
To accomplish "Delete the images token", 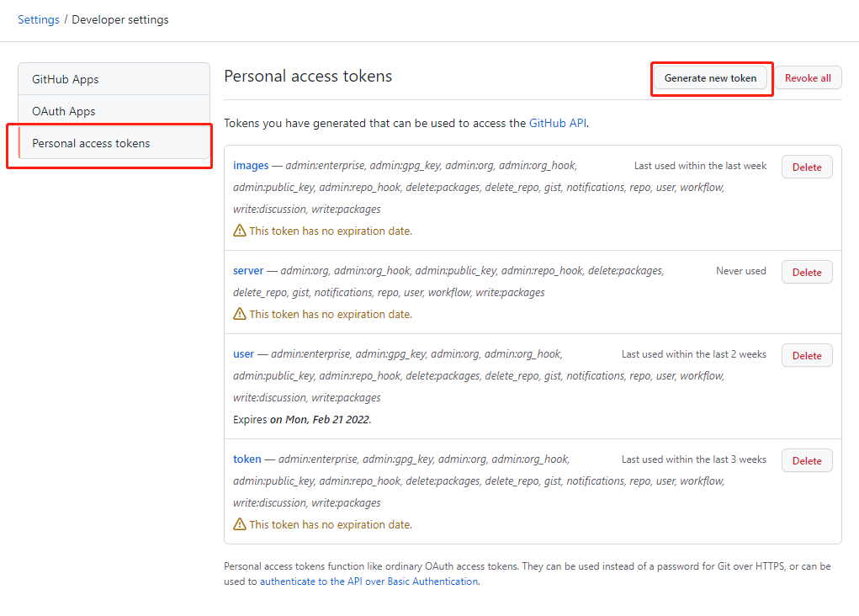I will point(806,167).
